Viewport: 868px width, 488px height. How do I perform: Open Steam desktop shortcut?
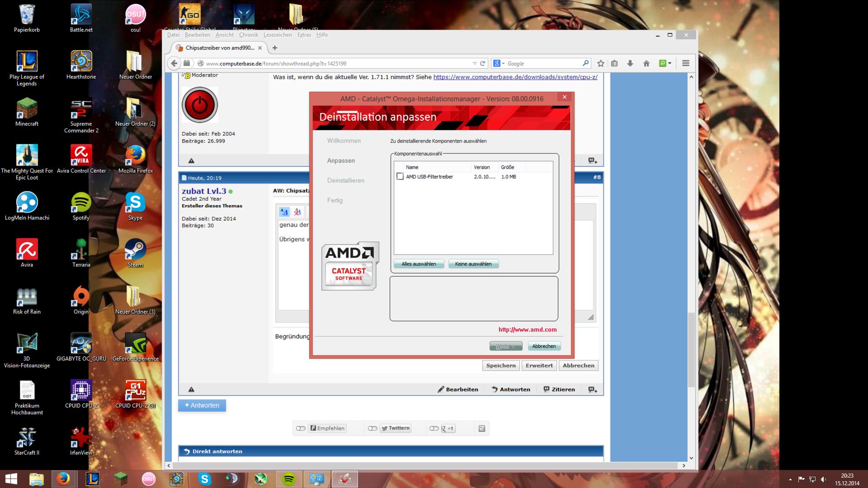coord(135,254)
